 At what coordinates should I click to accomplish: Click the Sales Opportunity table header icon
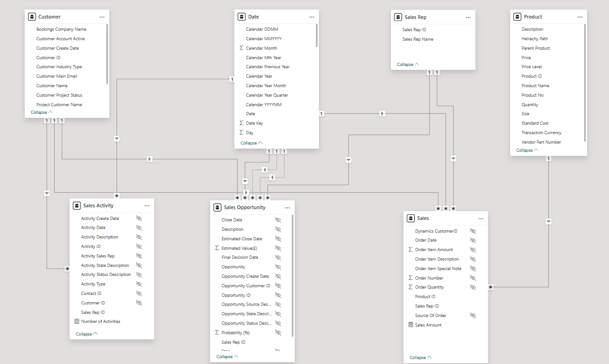(x=217, y=207)
